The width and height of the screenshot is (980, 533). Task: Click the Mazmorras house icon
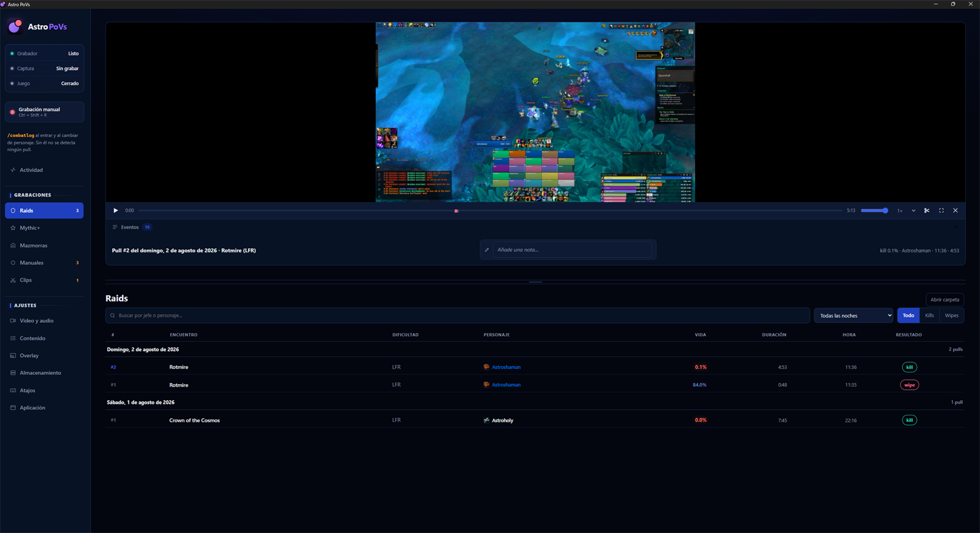(13, 246)
